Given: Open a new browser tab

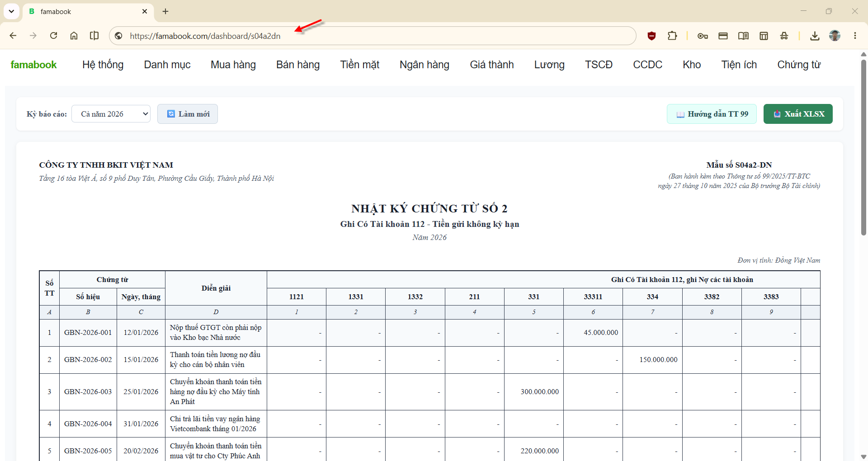Looking at the screenshot, I should coord(165,11).
